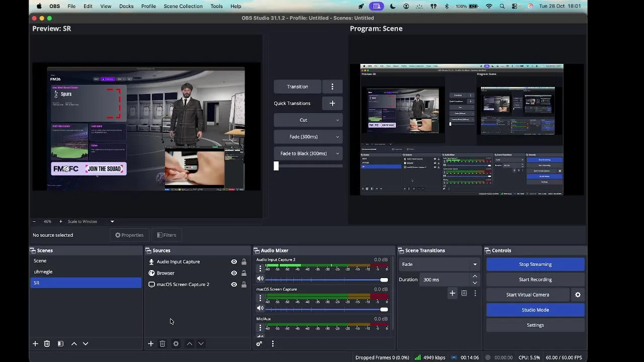The image size is (644, 362).
Task: Move scene down arrow in Scenes panel
Action: coord(86,343)
